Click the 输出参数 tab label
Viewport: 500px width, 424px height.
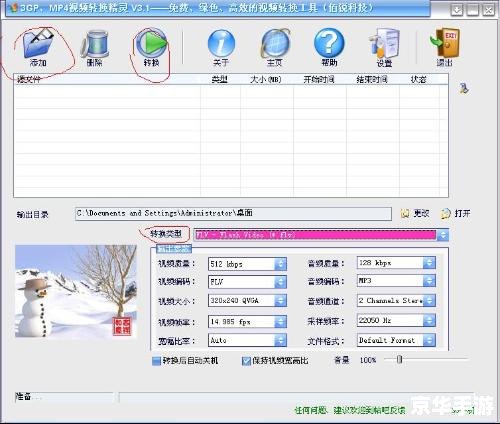[174, 249]
